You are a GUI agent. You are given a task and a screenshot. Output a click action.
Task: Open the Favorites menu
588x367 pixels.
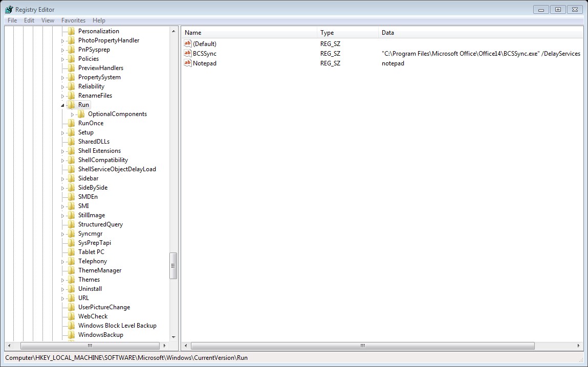tap(74, 20)
